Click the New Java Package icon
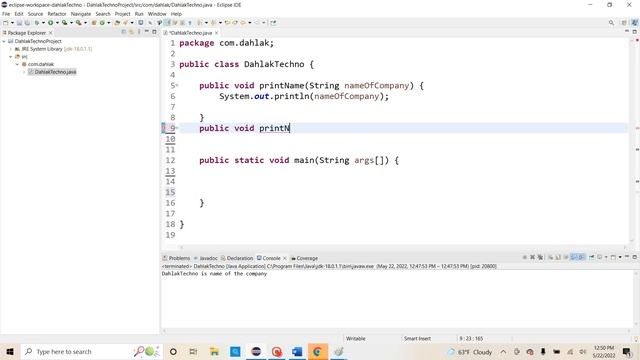The width and height of the screenshot is (640, 360). (94, 23)
